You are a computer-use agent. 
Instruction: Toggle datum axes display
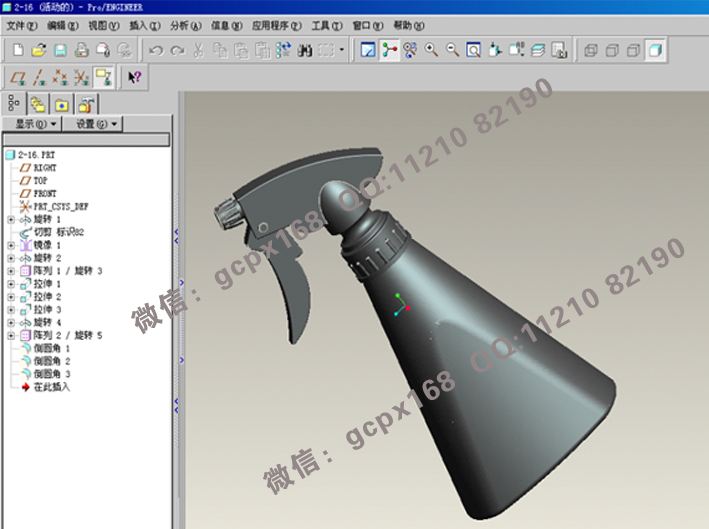(39, 76)
